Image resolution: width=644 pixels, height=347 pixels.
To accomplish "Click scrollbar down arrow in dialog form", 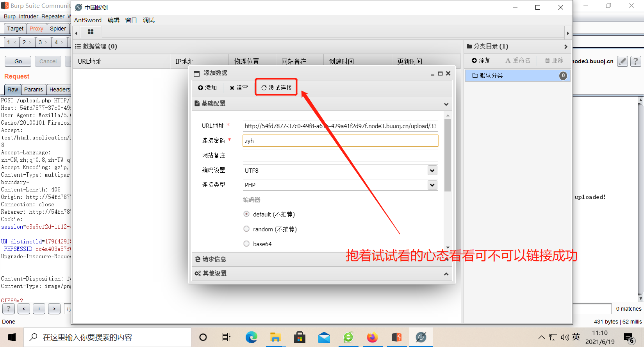I will [x=448, y=248].
